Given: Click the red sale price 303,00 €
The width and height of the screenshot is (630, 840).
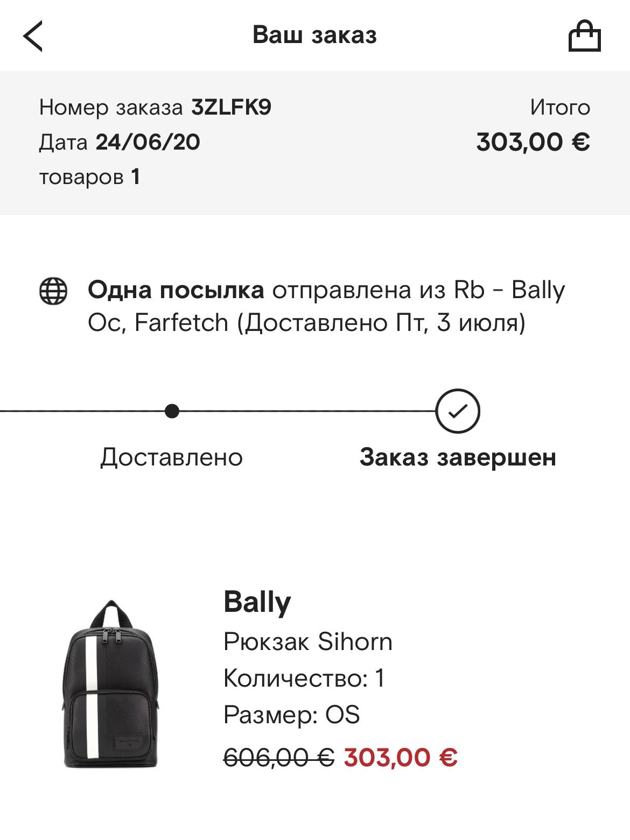Looking at the screenshot, I should click(401, 758).
